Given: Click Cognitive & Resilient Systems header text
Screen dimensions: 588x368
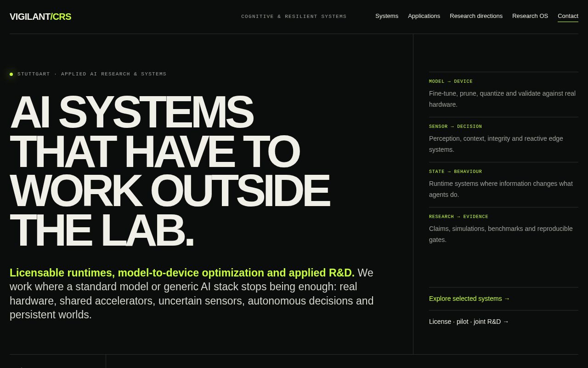Looking at the screenshot, I should [x=294, y=17].
